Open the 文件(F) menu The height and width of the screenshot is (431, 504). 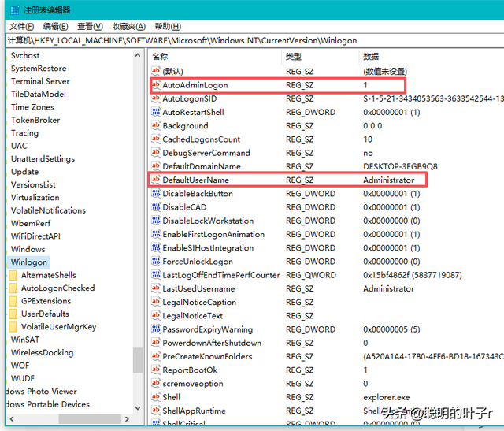click(x=21, y=26)
